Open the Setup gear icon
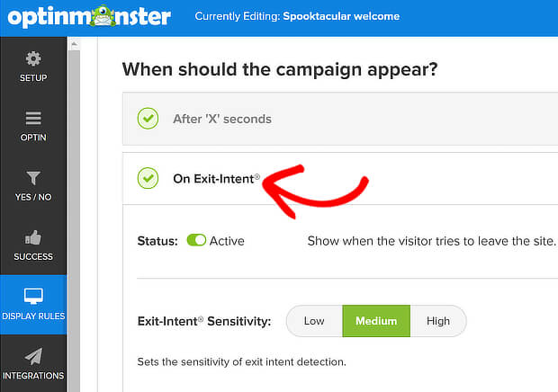 pos(33,58)
